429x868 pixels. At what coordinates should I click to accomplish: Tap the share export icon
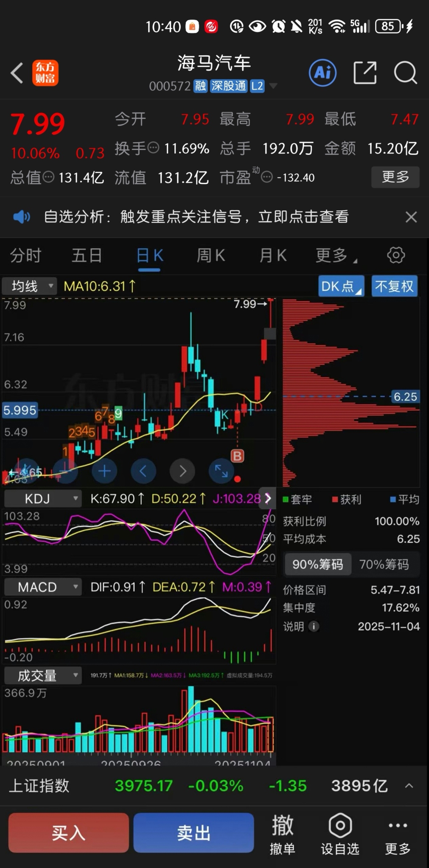(x=365, y=73)
